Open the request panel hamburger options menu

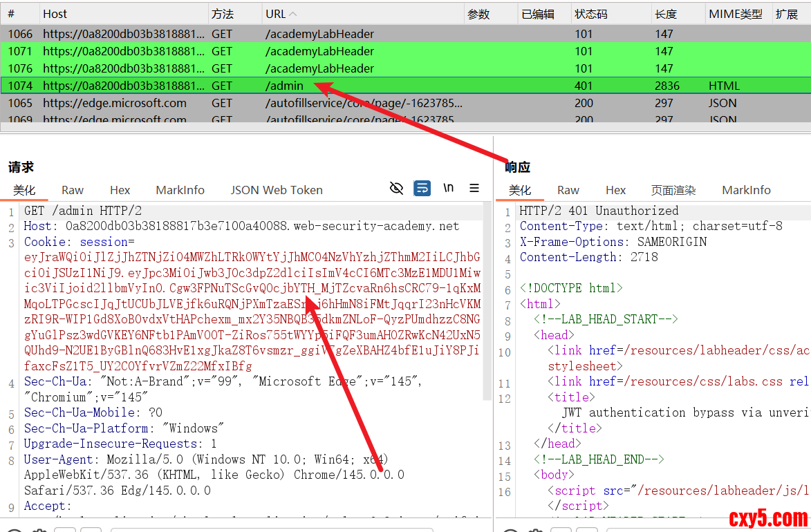474,188
